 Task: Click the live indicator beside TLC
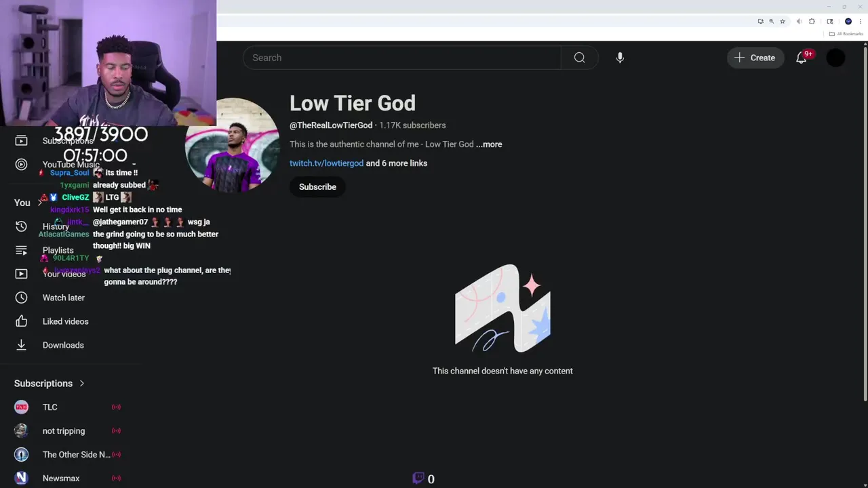pyautogui.click(x=116, y=407)
